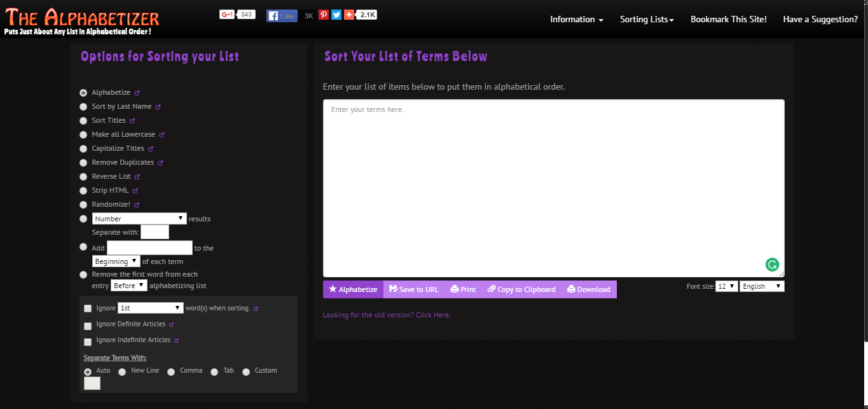This screenshot has height=409, width=868.
Task: Click the Separate with input field
Action: click(155, 232)
